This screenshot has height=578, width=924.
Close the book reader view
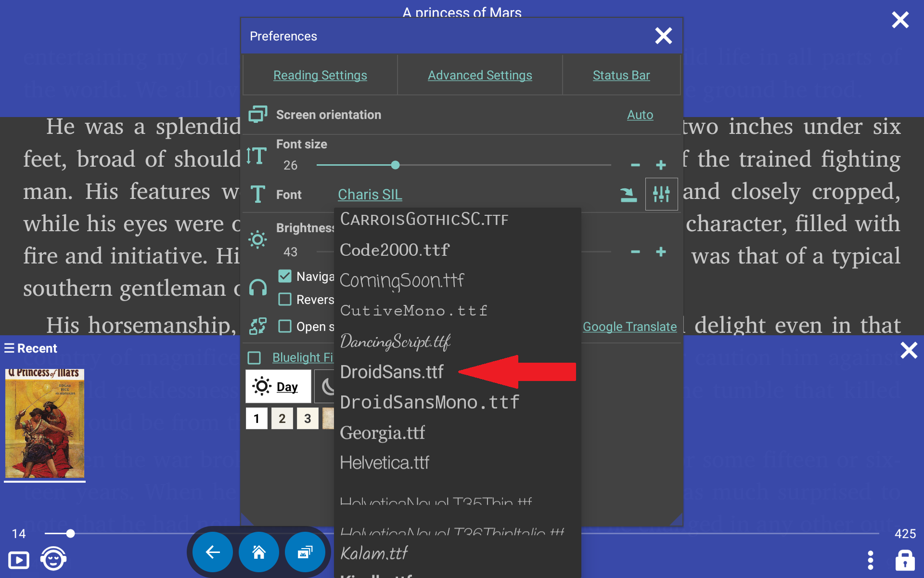[900, 20]
